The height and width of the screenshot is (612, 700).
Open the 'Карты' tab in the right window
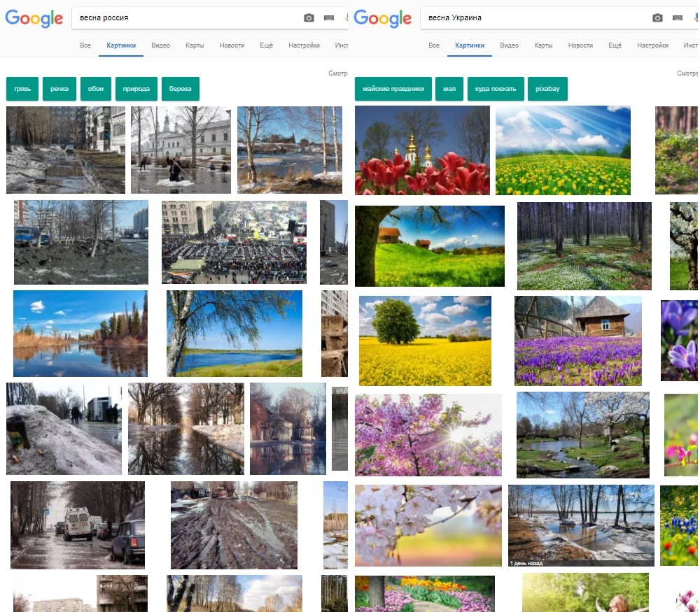point(543,45)
